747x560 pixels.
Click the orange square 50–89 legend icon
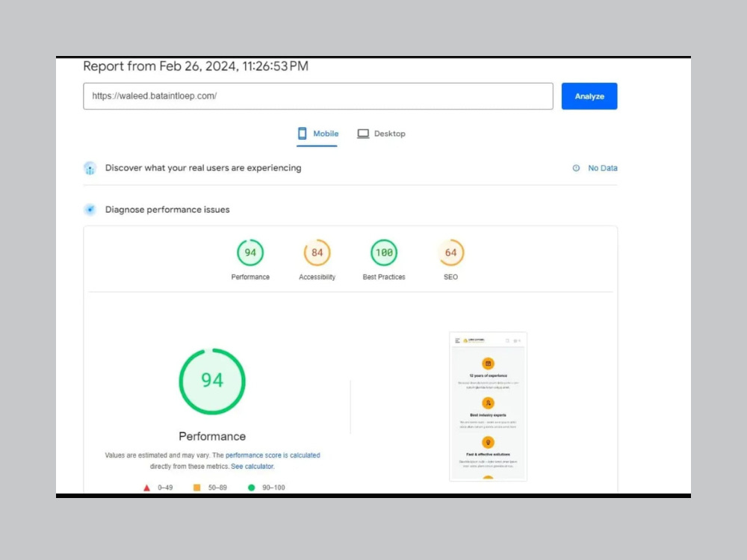(196, 488)
